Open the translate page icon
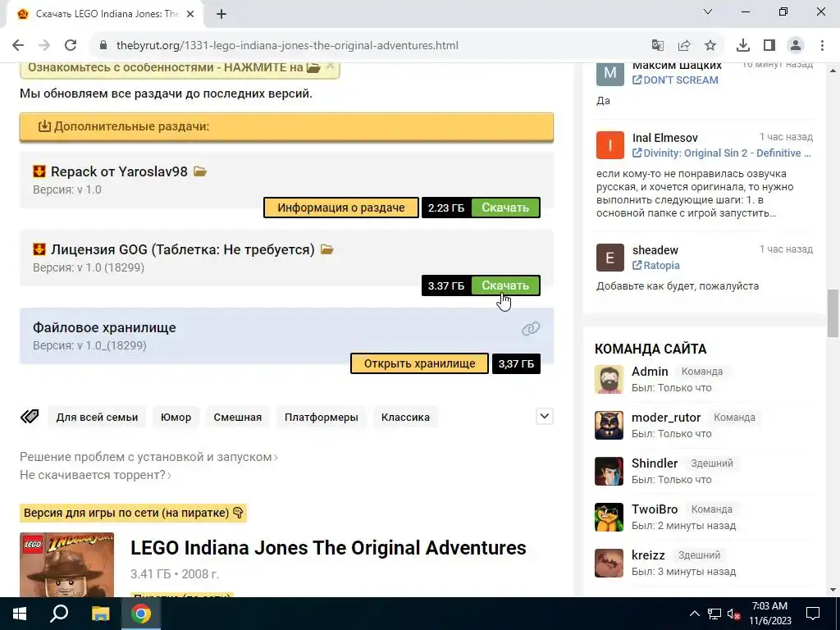The height and width of the screenshot is (630, 840). click(x=658, y=46)
